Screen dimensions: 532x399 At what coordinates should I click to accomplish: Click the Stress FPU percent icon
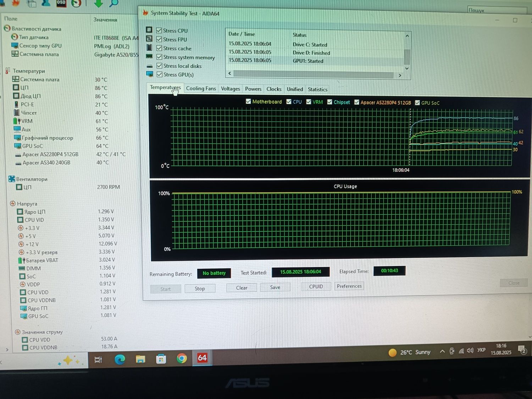[149, 39]
